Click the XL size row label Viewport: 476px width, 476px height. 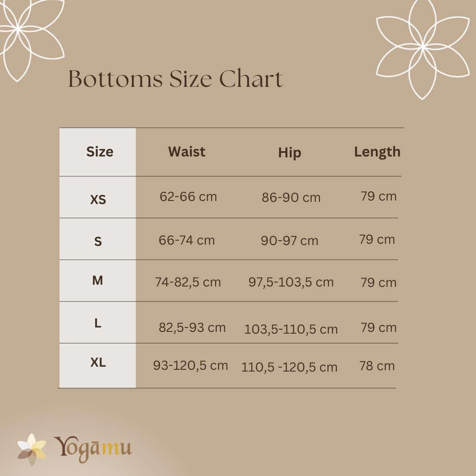(x=98, y=363)
